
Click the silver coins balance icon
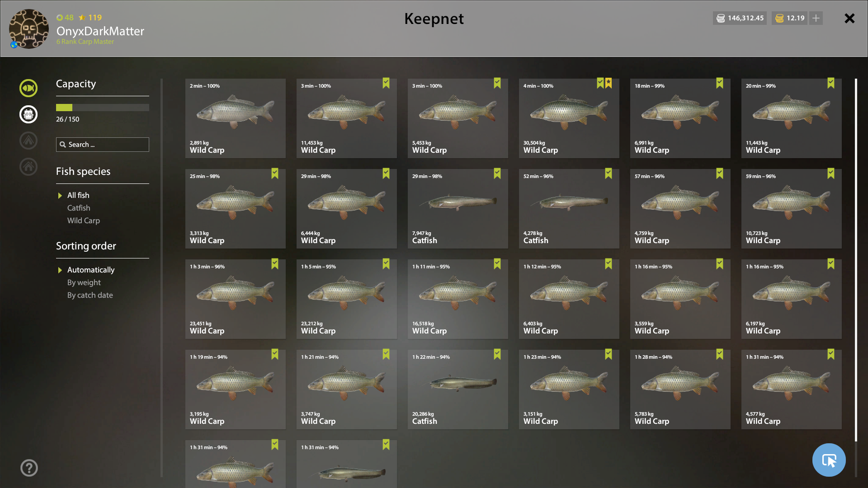tap(721, 18)
